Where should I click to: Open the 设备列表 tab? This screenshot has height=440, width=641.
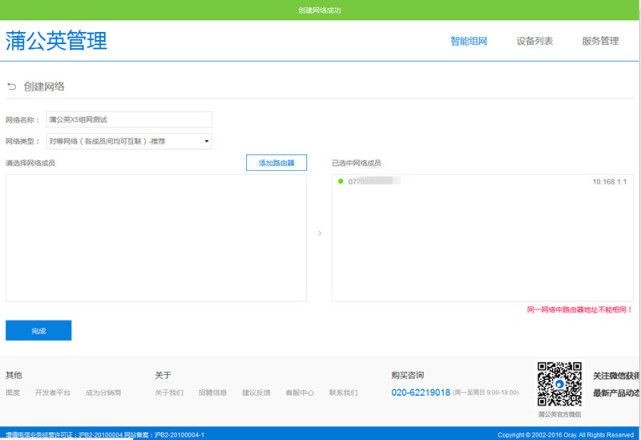(x=535, y=41)
